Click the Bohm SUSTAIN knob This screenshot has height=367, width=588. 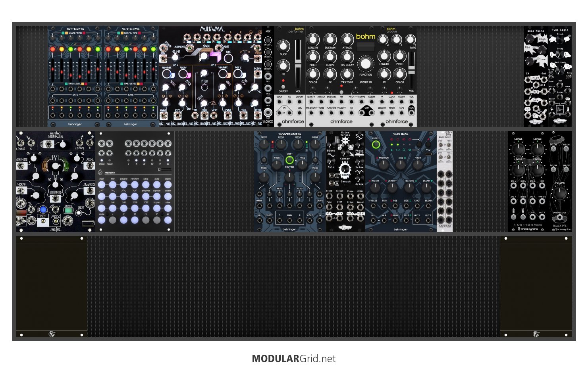(330, 39)
